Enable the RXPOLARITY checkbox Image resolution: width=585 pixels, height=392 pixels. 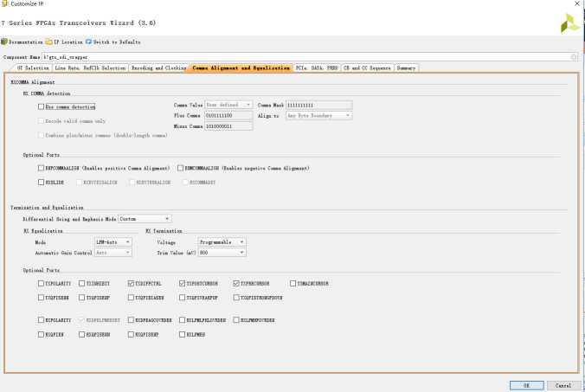tap(41, 320)
